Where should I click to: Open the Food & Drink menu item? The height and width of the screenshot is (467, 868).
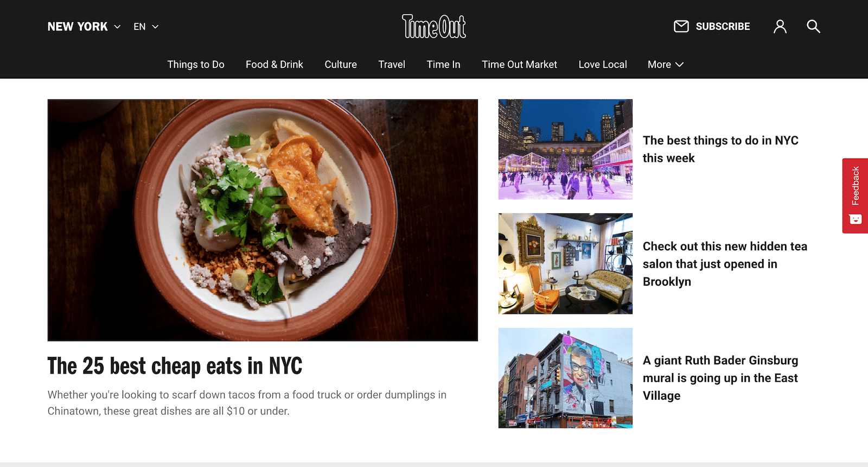click(x=275, y=64)
